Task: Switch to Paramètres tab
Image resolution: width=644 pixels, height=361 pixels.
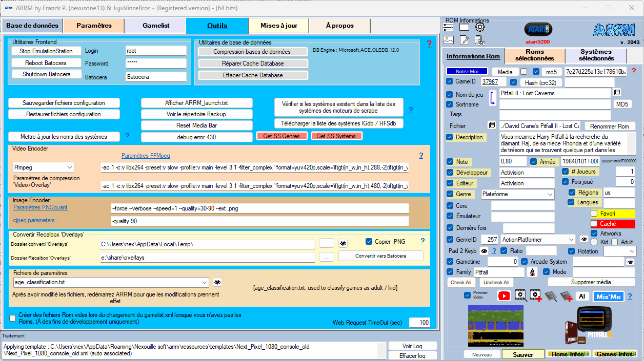Action: pos(94,26)
